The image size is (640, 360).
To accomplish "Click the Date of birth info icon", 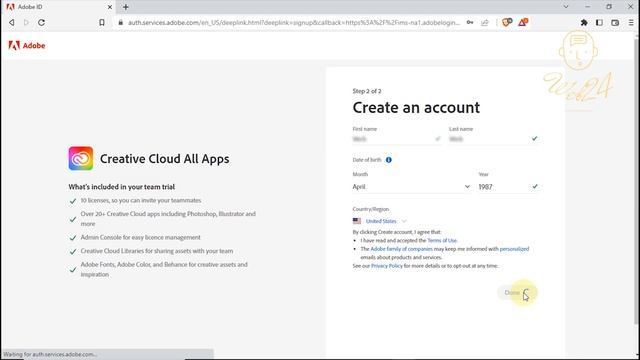I will point(389,160).
